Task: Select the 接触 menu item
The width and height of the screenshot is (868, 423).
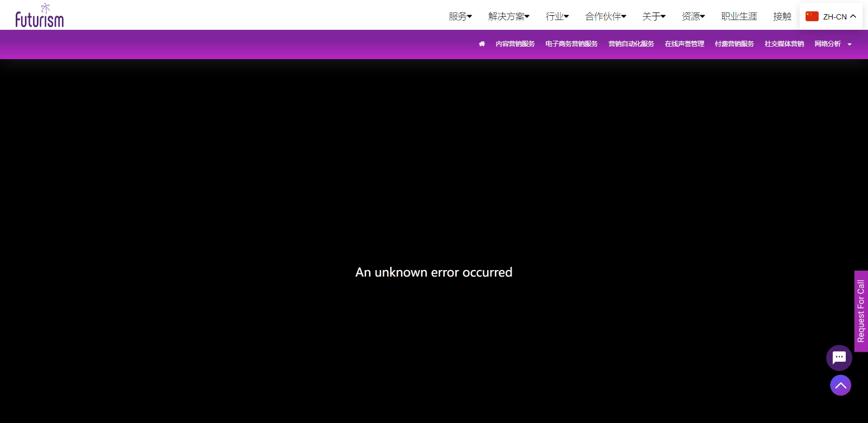Action: point(782,16)
